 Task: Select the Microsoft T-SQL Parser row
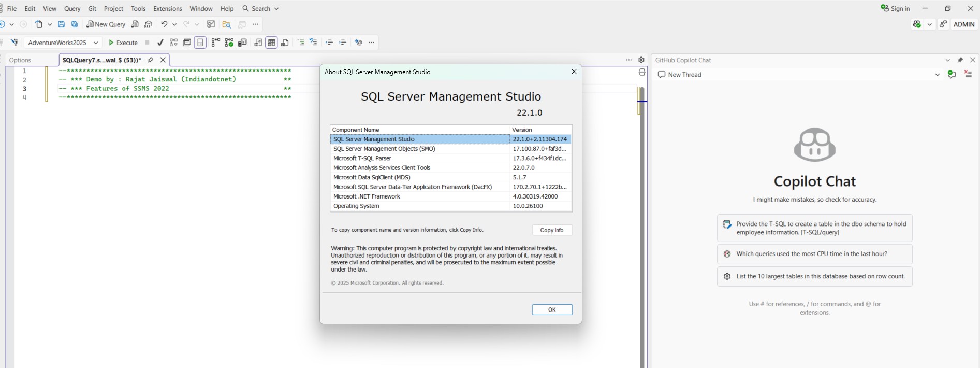(451, 158)
